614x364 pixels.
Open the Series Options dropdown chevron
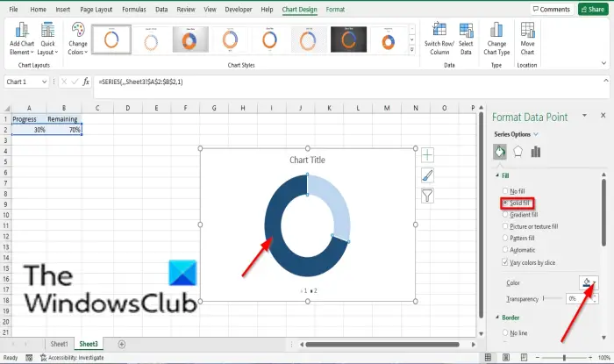(536, 134)
